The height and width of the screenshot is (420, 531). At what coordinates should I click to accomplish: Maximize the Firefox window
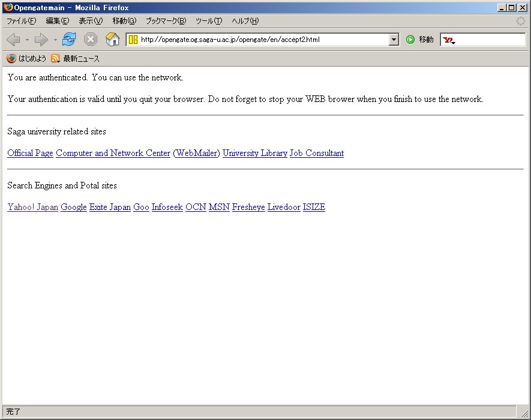[512, 7]
